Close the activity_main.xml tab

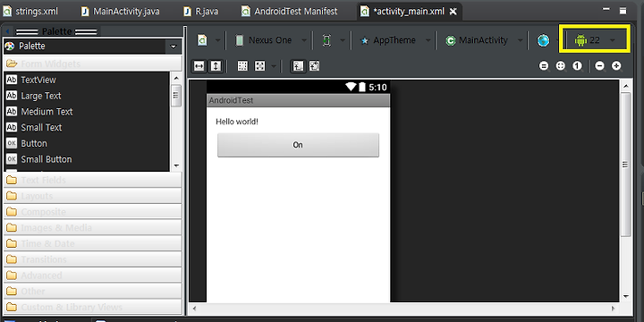pyautogui.click(x=453, y=12)
